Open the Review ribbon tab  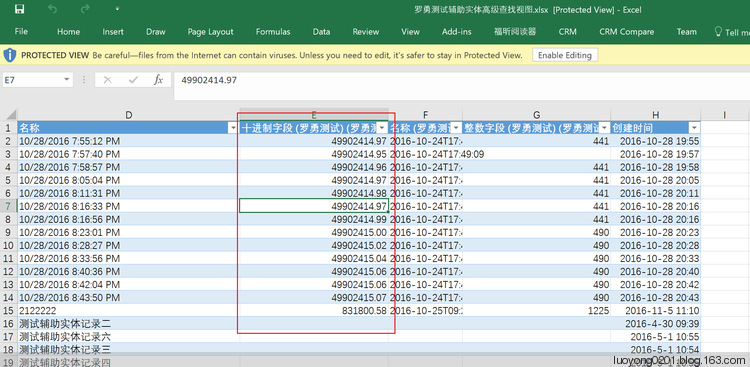pos(365,32)
